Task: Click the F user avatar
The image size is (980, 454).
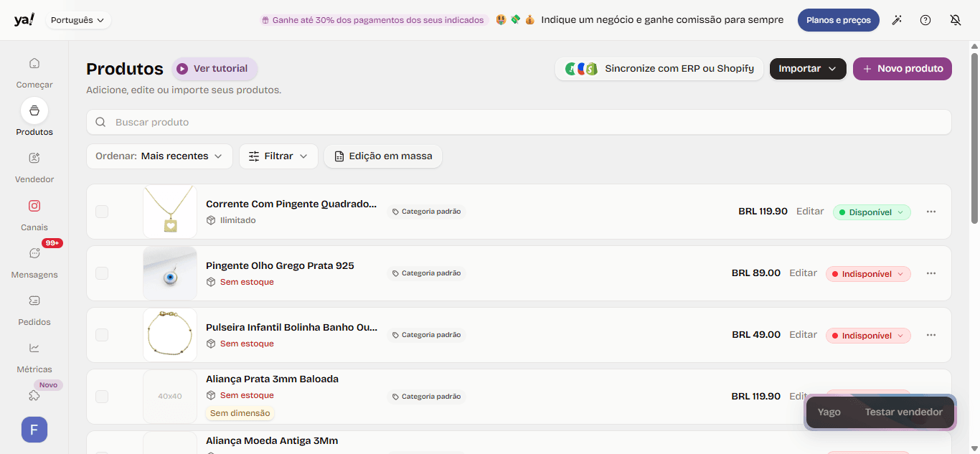Action: coord(34,430)
